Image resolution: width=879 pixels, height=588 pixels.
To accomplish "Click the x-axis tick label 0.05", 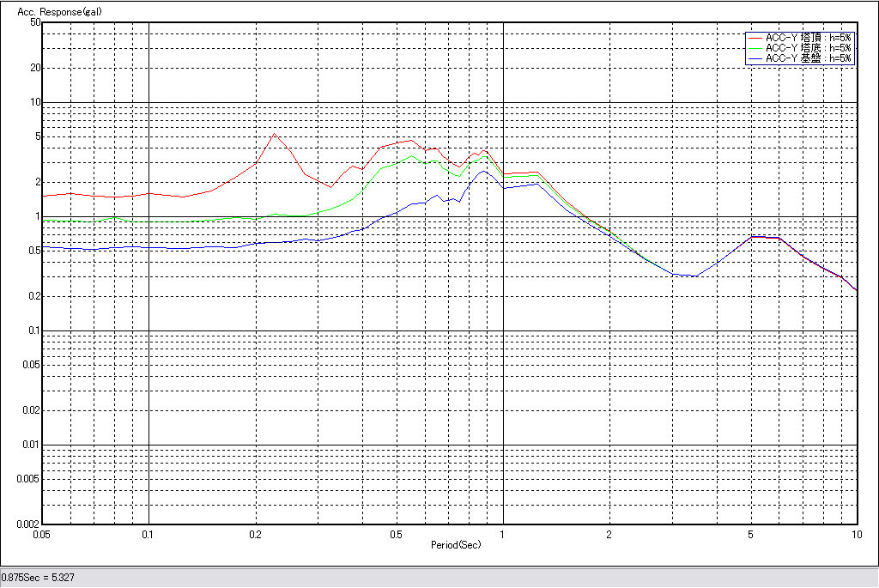I will [42, 534].
